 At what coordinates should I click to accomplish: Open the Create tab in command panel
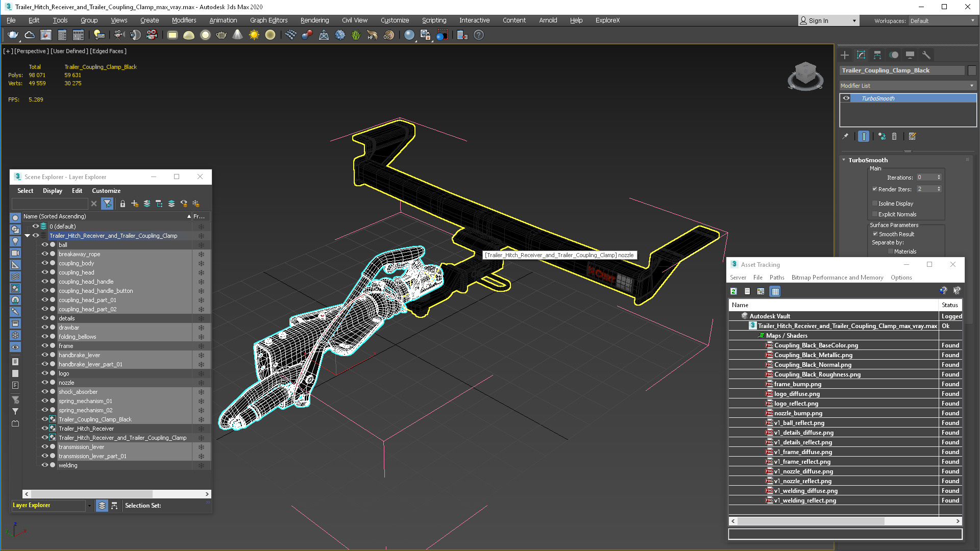[845, 55]
